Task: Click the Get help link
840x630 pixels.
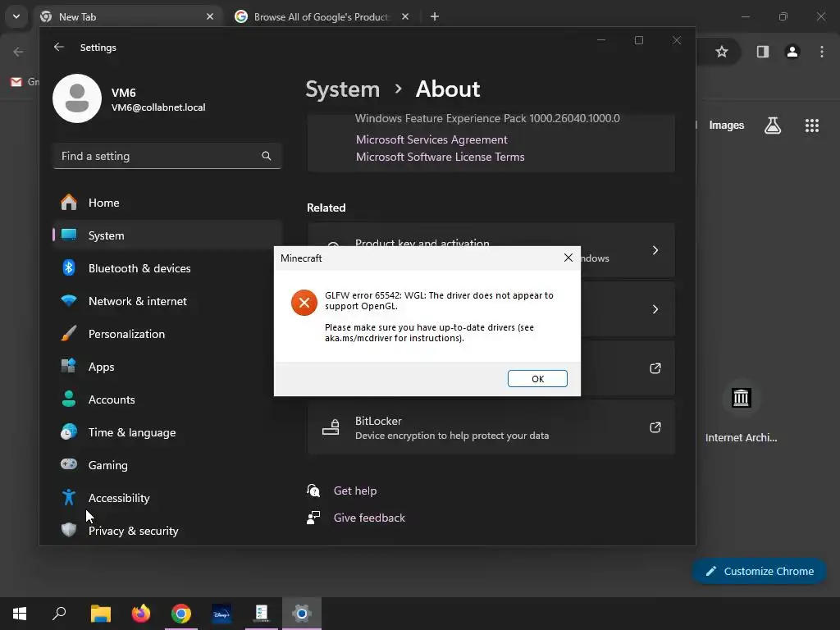Action: point(355,491)
